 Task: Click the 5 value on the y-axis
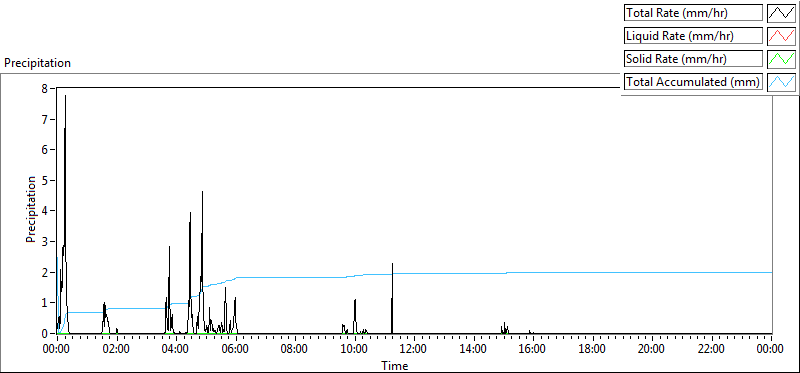(x=44, y=181)
